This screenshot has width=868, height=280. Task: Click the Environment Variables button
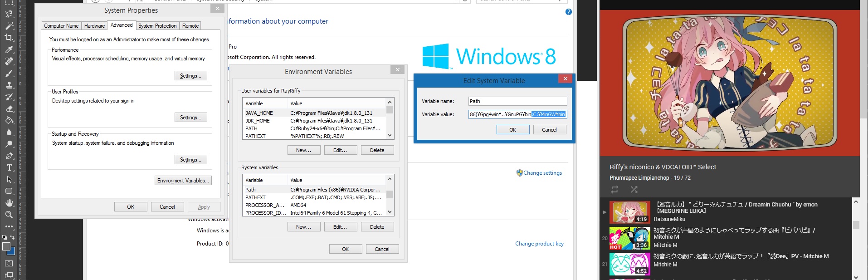tap(183, 181)
